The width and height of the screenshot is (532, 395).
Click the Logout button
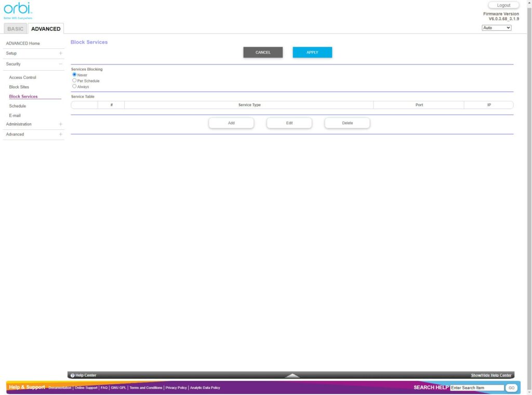click(503, 5)
